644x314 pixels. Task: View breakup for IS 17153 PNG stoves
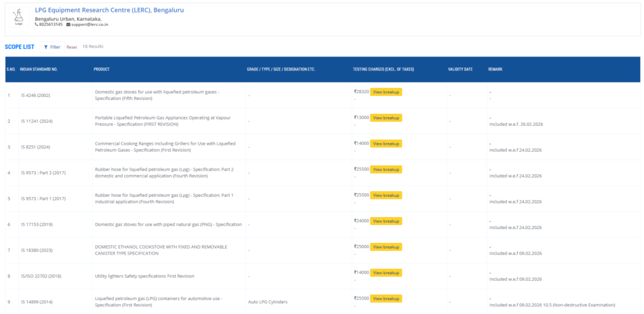click(386, 221)
